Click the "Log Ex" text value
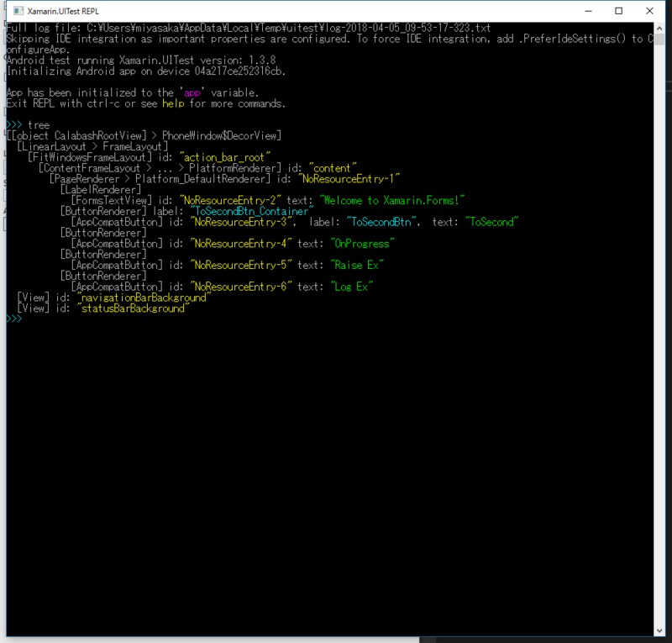Image resolution: width=672 pixels, height=643 pixels. coord(351,287)
